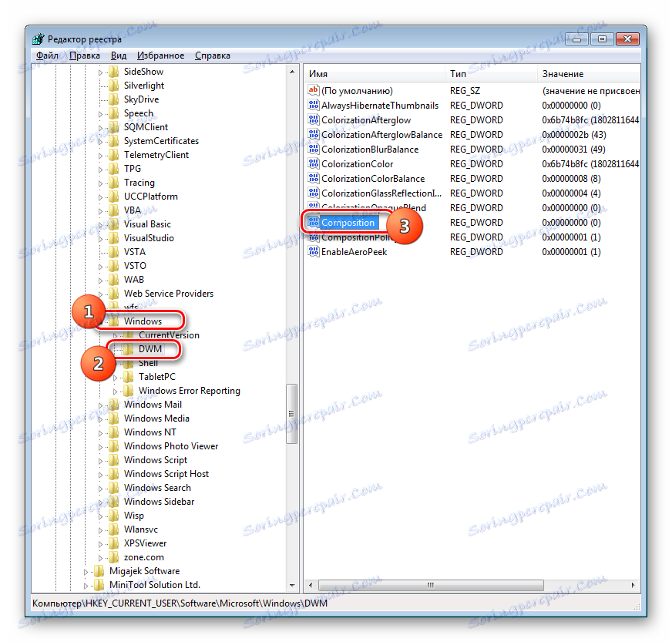This screenshot has width=672, height=642.
Task: Click the default string value 'ab' icon
Action: [314, 90]
